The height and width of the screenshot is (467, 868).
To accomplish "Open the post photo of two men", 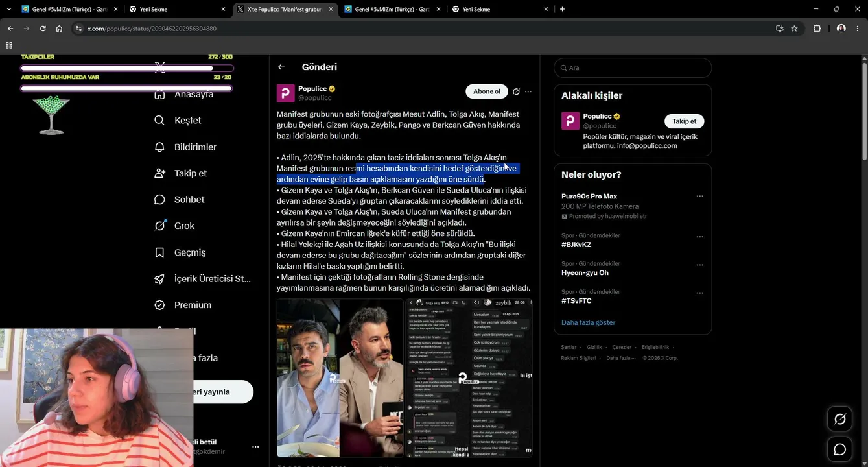I will pos(340,377).
